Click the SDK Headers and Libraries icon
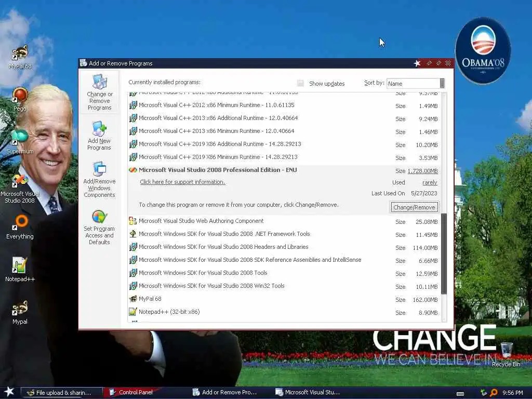Viewport: 532px width, 399px height. [x=133, y=247]
